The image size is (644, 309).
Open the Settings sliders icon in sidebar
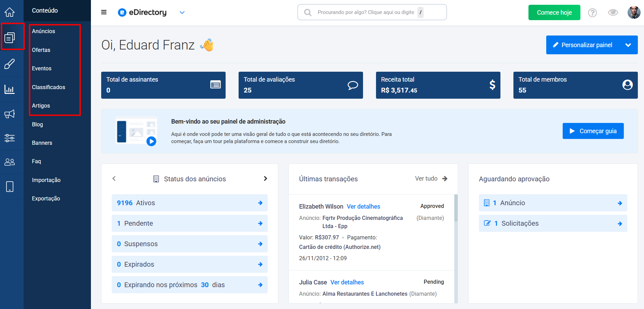click(x=10, y=138)
